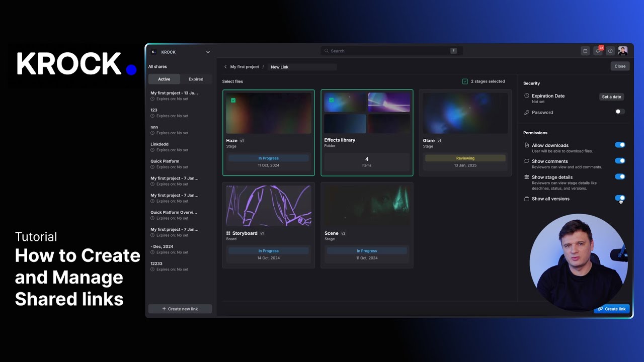Screen dimensions: 644x362
Task: Focus the Search field
Action: [x=391, y=51]
